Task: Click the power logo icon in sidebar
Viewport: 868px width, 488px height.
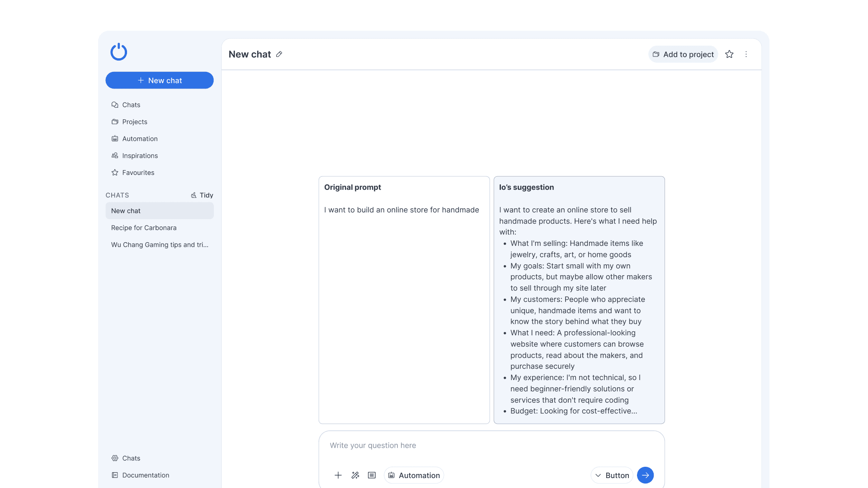Action: click(118, 52)
